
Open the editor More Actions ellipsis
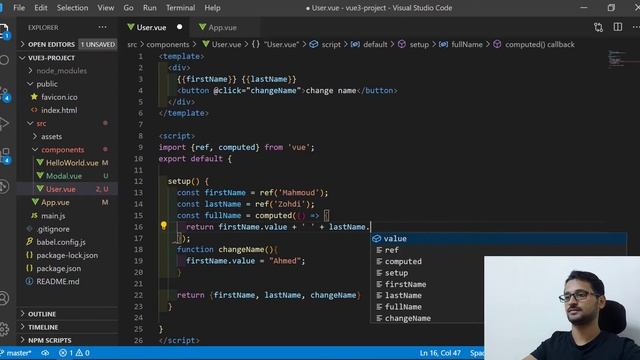[x=636, y=27]
